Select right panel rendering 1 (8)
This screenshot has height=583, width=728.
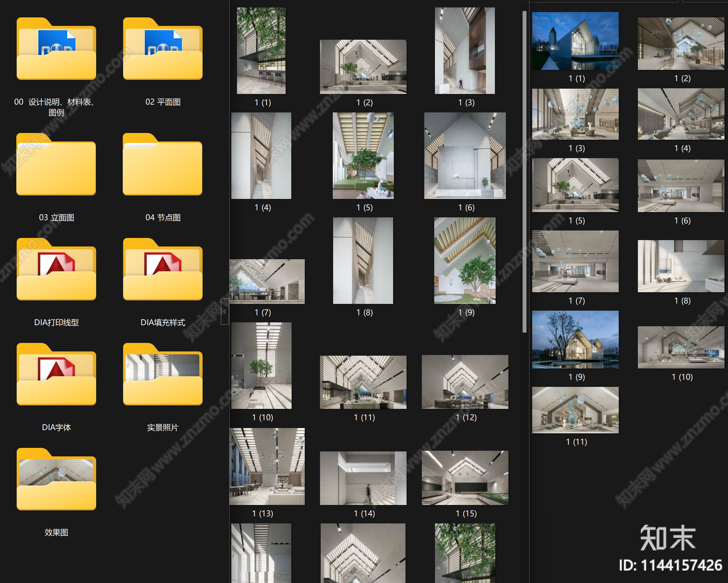pos(681,266)
